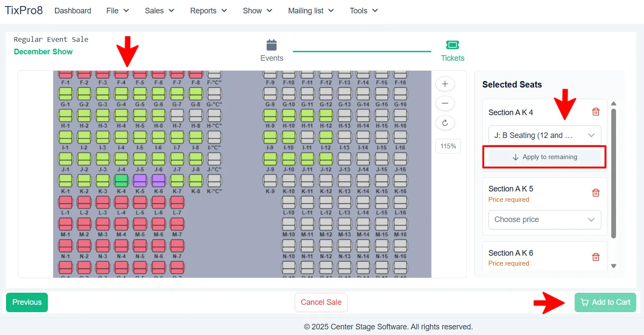Click Price required under Section A K 5
The width and height of the screenshot is (644, 335).
pyautogui.click(x=509, y=200)
